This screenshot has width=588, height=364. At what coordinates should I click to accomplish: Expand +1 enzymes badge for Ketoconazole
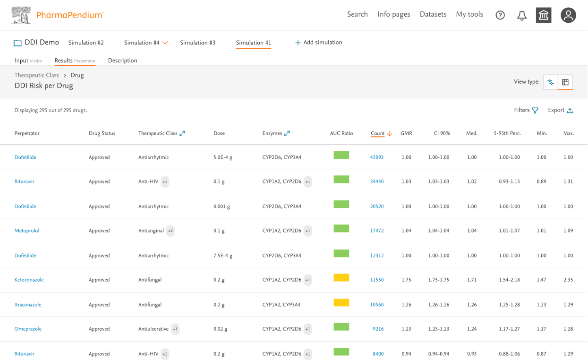coord(308,280)
